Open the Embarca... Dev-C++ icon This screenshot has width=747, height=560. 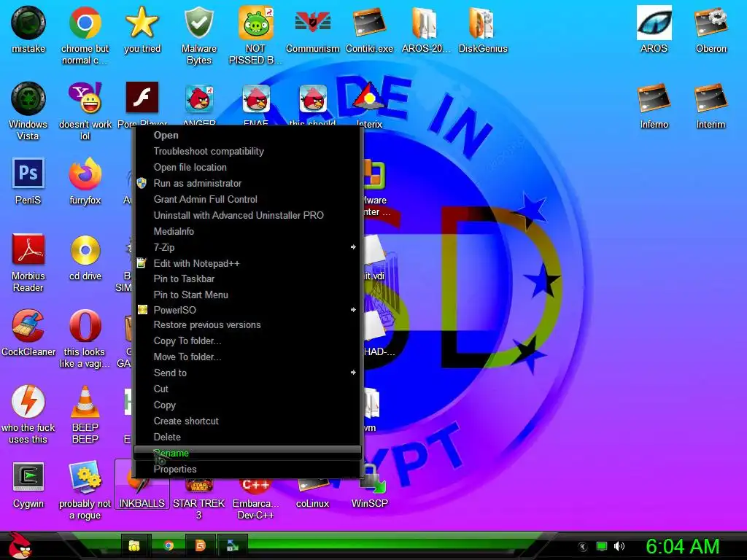tap(256, 486)
